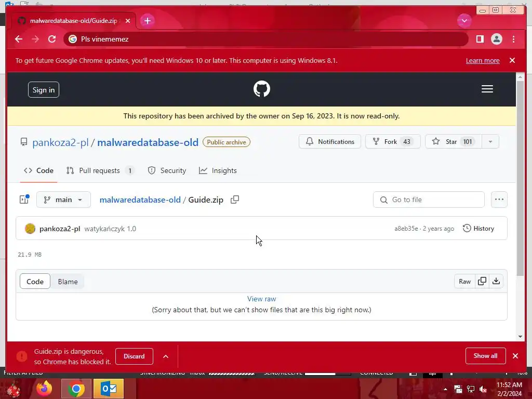Switch to Blame view

click(x=68, y=282)
